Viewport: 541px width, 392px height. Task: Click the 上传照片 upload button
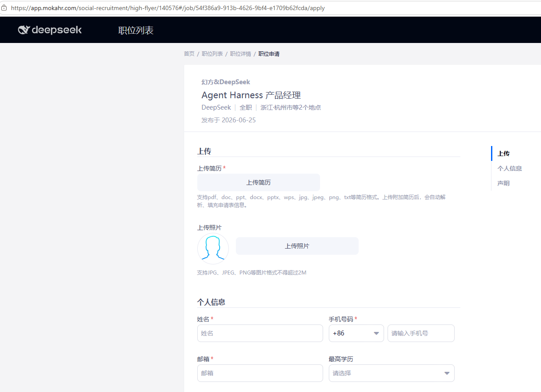click(x=297, y=246)
